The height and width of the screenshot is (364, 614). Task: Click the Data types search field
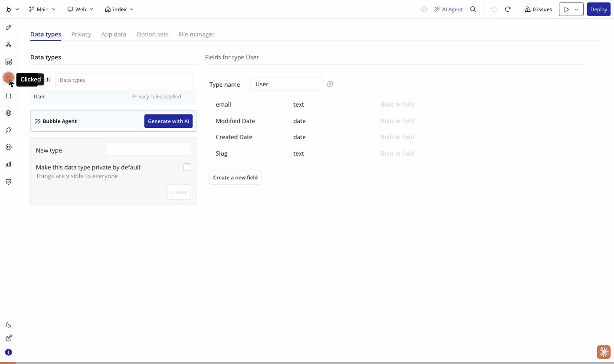coord(124,80)
